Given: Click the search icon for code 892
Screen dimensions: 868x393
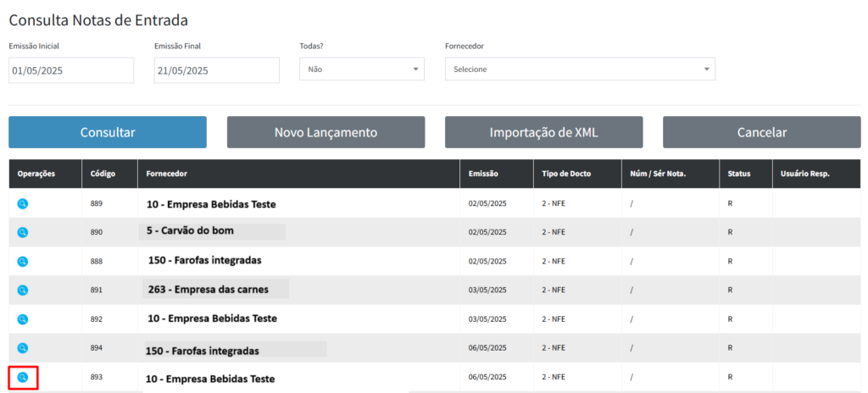Looking at the screenshot, I should [x=23, y=318].
